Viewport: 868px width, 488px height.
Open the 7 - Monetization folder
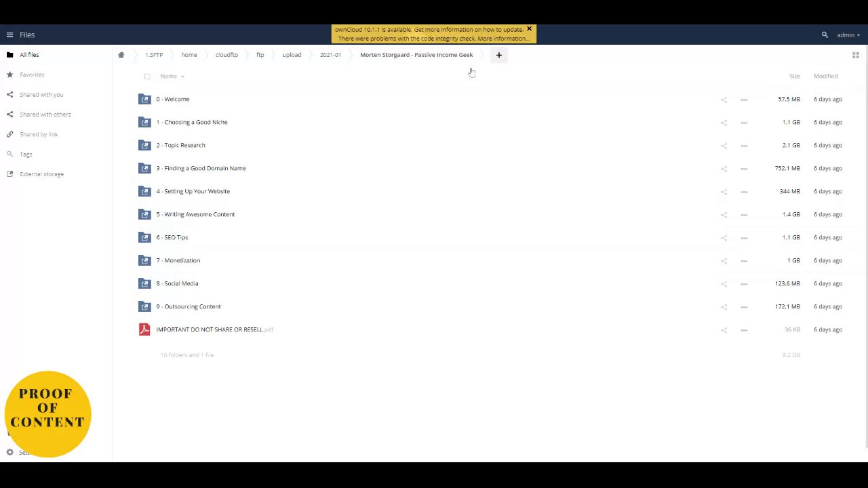coord(178,260)
